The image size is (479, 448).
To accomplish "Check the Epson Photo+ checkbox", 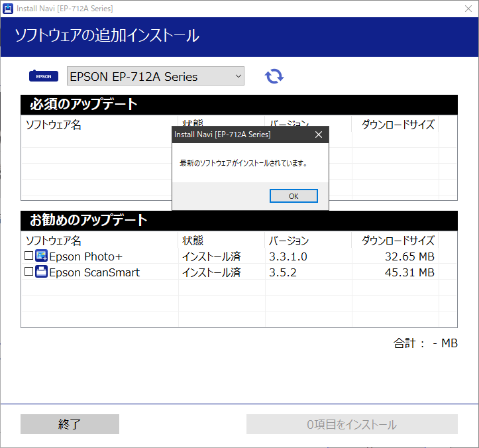I will tap(28, 255).
